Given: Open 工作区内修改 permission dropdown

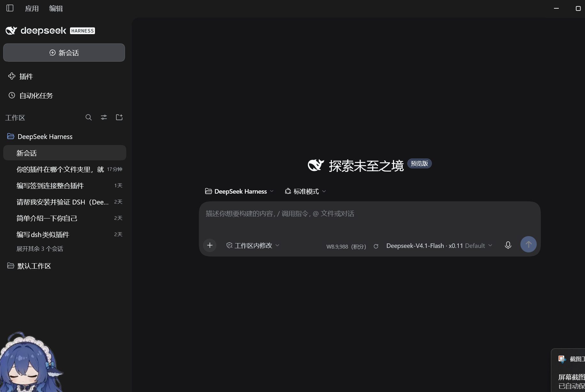Looking at the screenshot, I should [x=253, y=245].
